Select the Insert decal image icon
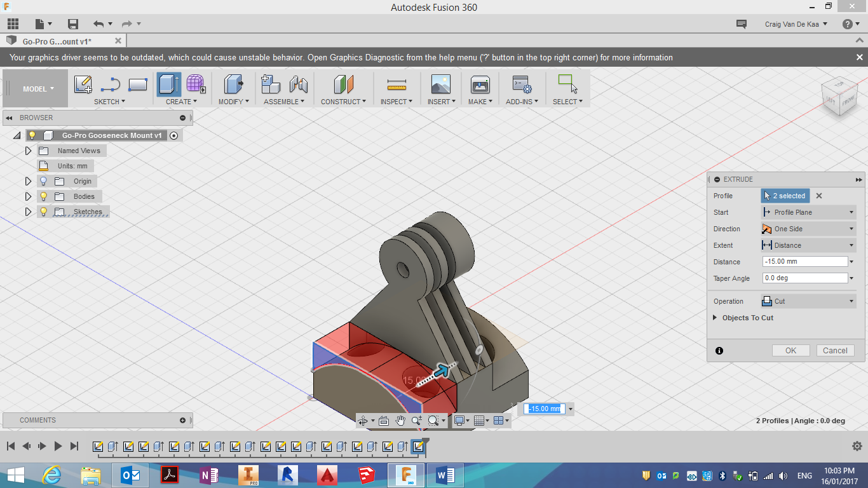868x488 pixels. click(x=440, y=85)
